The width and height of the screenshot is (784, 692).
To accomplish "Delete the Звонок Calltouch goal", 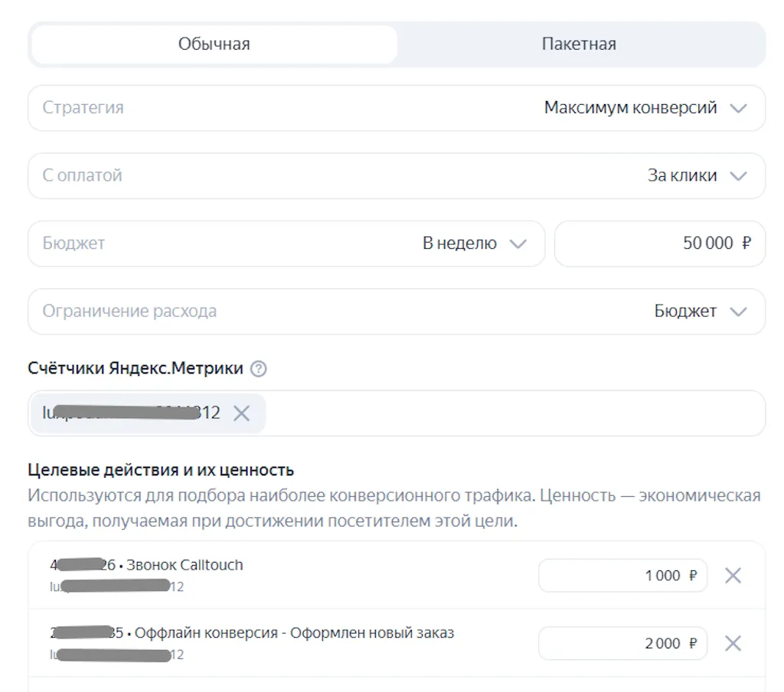I will pyautogui.click(x=733, y=576).
